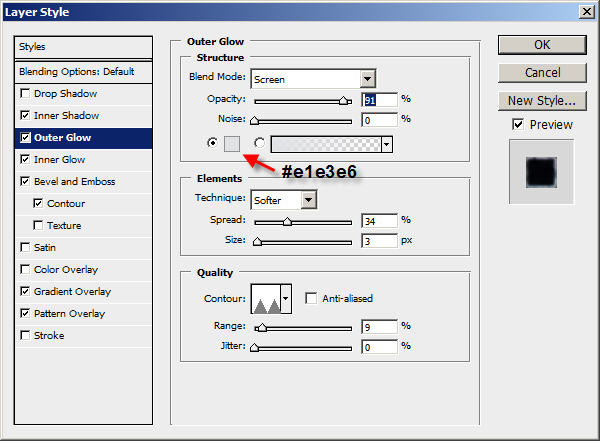This screenshot has height=441, width=600.
Task: Close the Layer Style dialog
Action: (x=586, y=12)
